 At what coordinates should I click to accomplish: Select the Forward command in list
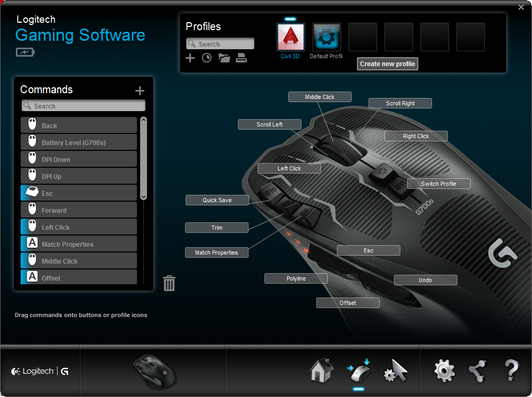[x=79, y=210]
